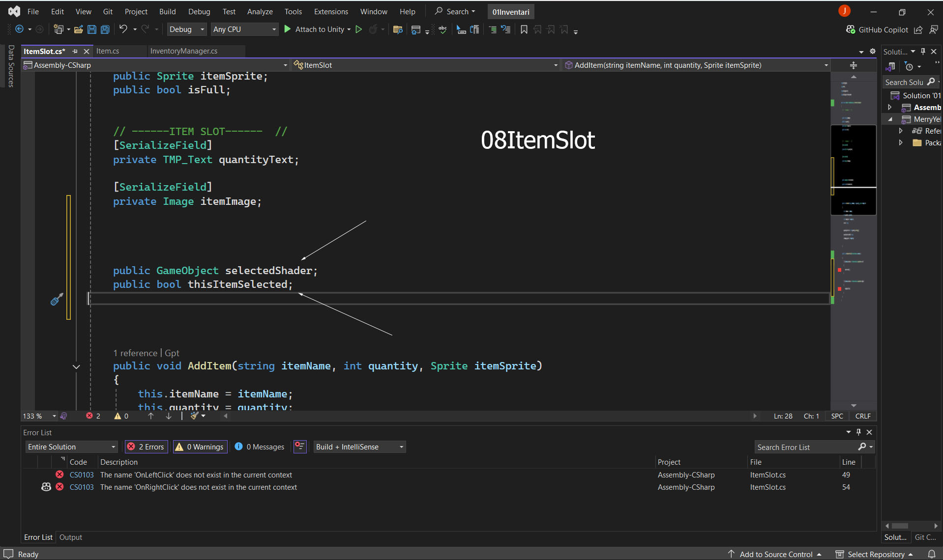Toggle the 0 Warnings filter
943x560 pixels.
(x=200, y=447)
